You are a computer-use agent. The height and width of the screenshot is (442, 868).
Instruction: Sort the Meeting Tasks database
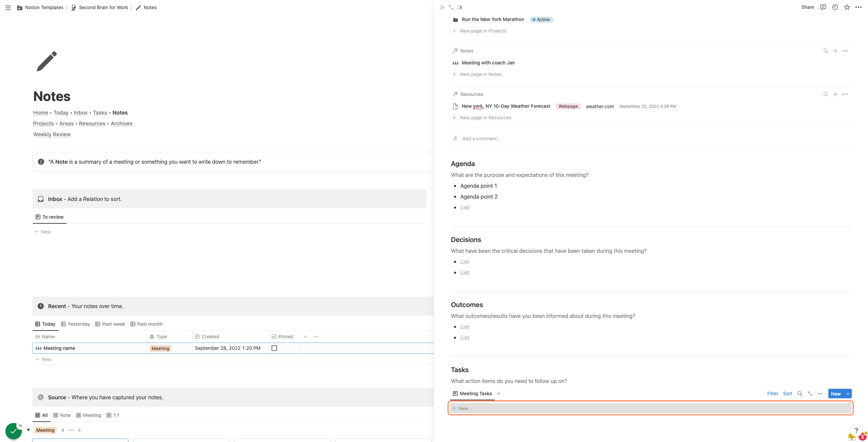click(788, 394)
